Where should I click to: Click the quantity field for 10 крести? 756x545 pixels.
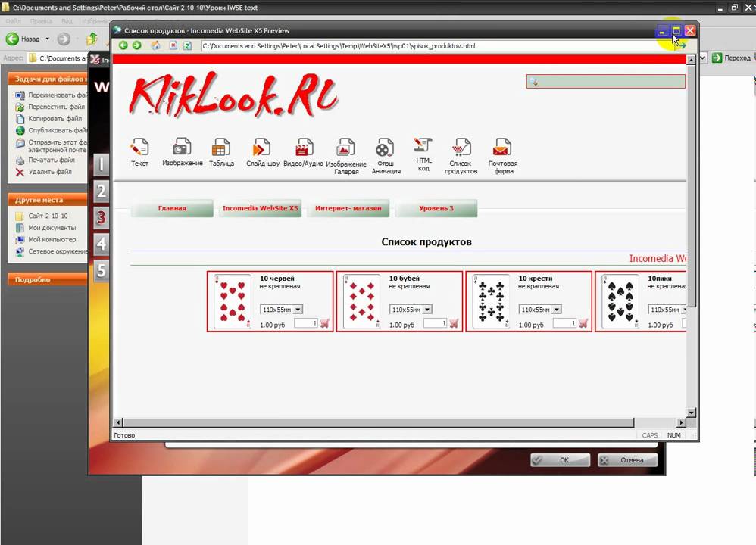[x=564, y=323]
